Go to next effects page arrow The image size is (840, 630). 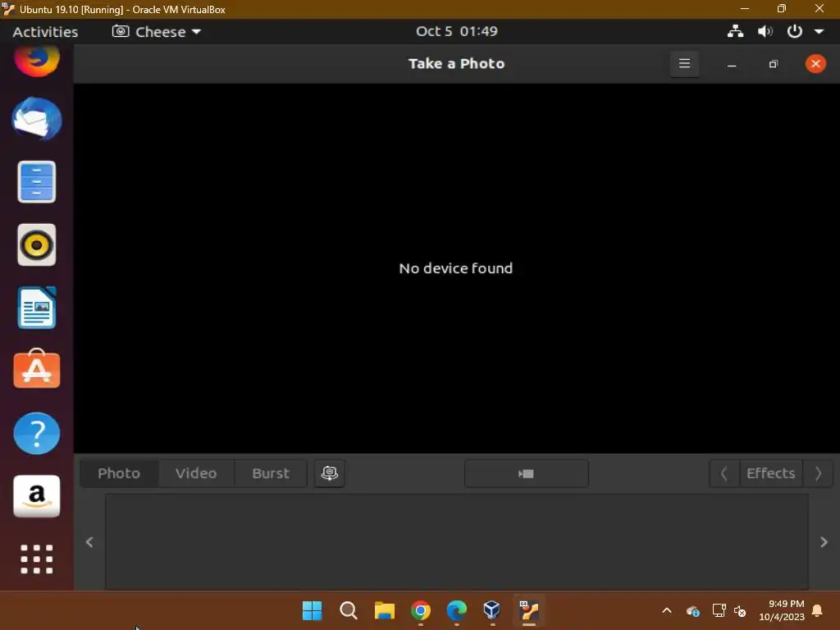pos(818,473)
